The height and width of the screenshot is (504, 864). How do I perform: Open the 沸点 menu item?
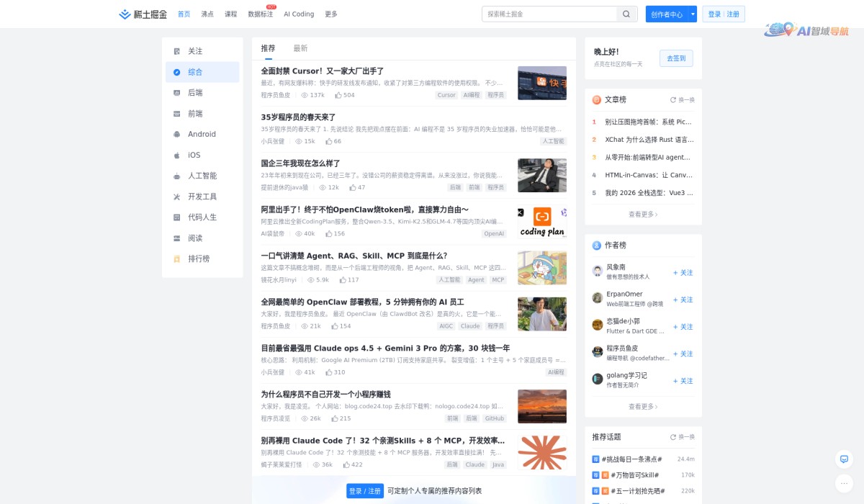click(207, 14)
